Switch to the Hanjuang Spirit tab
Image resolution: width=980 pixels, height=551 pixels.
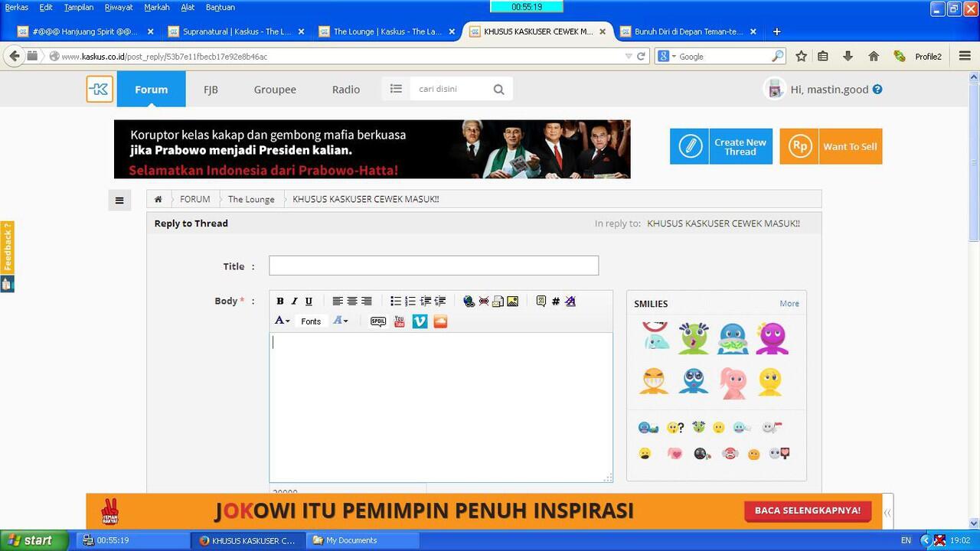click(84, 31)
